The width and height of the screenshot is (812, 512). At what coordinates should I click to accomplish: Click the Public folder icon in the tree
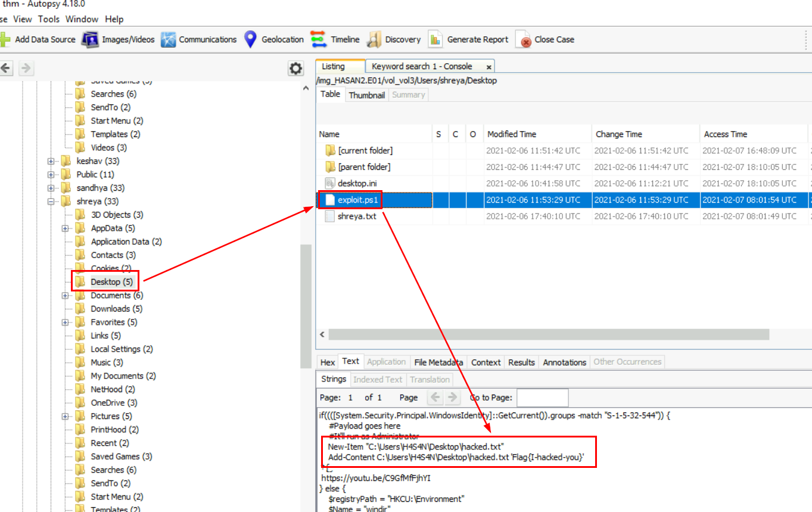(66, 174)
